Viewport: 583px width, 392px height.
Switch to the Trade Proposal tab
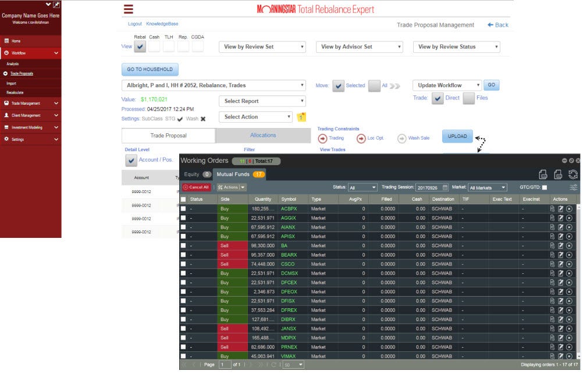pyautogui.click(x=168, y=136)
